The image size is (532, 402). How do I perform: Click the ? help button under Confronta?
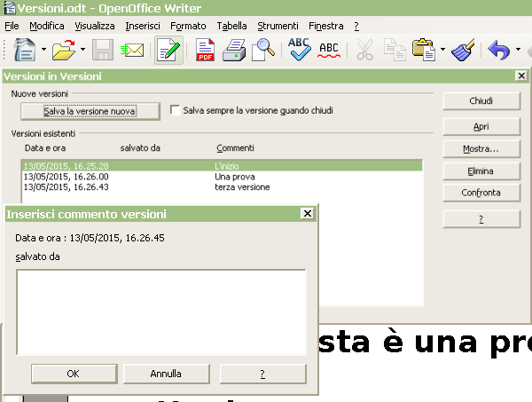481,219
